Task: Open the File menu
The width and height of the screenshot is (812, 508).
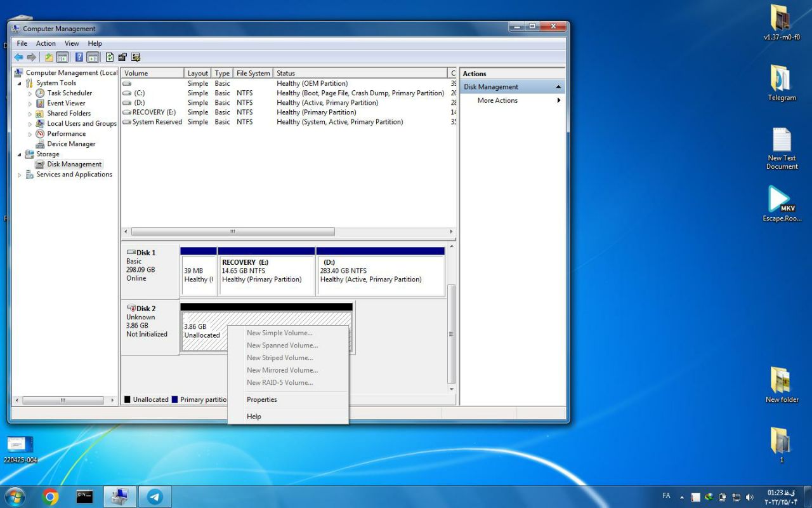Action: tap(22, 43)
